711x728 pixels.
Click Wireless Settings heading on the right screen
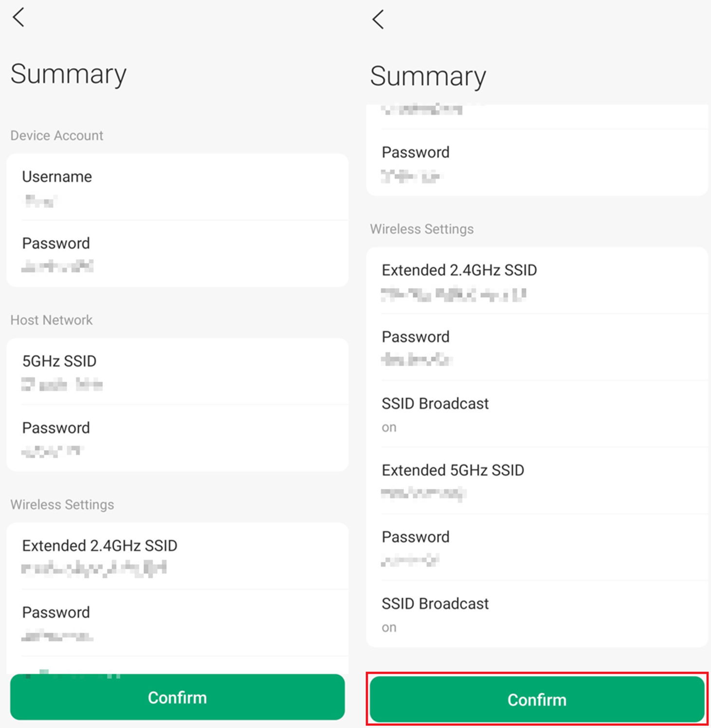(421, 229)
